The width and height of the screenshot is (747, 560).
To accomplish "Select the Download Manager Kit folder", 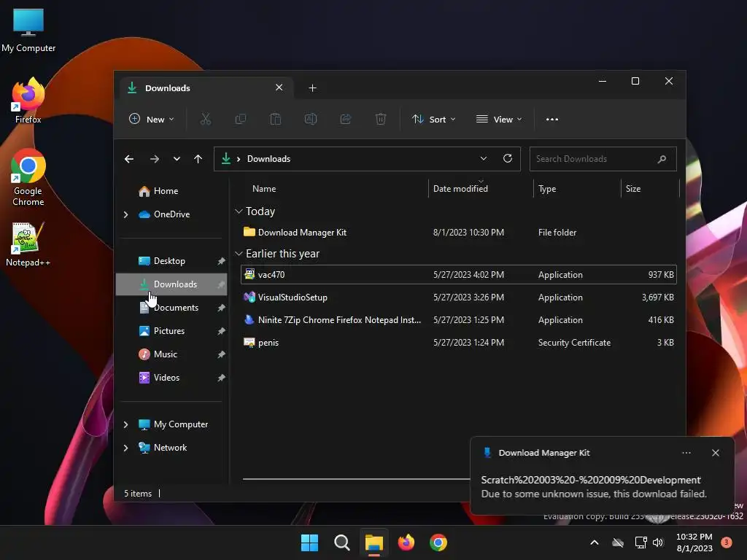I will [x=458, y=233].
